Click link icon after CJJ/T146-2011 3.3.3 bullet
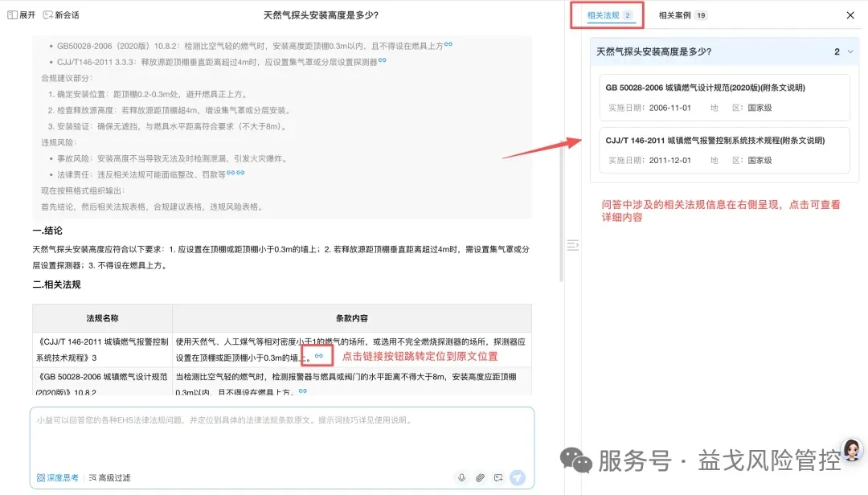The height and width of the screenshot is (495, 868). [x=382, y=60]
